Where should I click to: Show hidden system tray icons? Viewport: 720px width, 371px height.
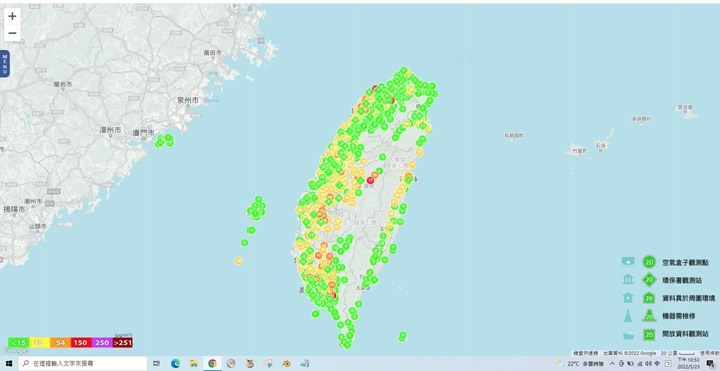613,364
